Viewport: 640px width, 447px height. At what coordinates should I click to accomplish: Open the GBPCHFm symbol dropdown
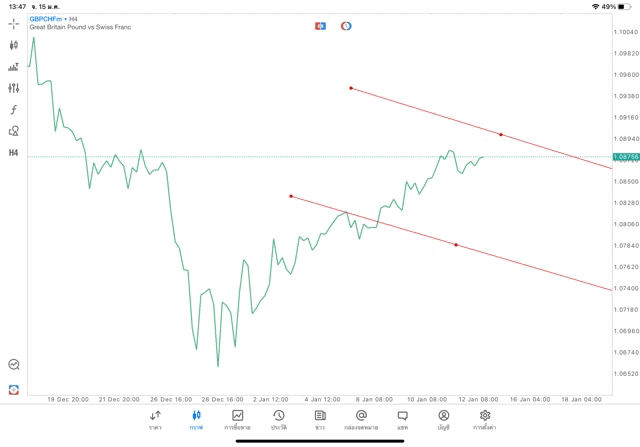click(x=46, y=19)
